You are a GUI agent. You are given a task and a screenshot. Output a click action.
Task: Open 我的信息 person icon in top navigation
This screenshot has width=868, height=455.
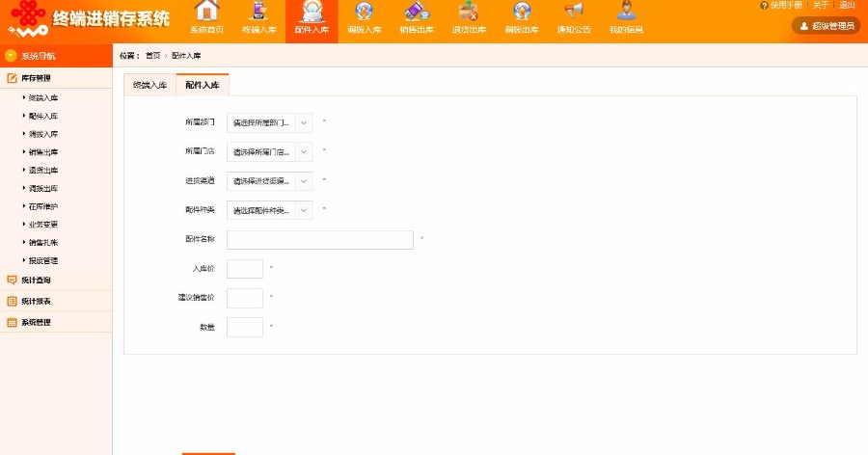coord(626,11)
